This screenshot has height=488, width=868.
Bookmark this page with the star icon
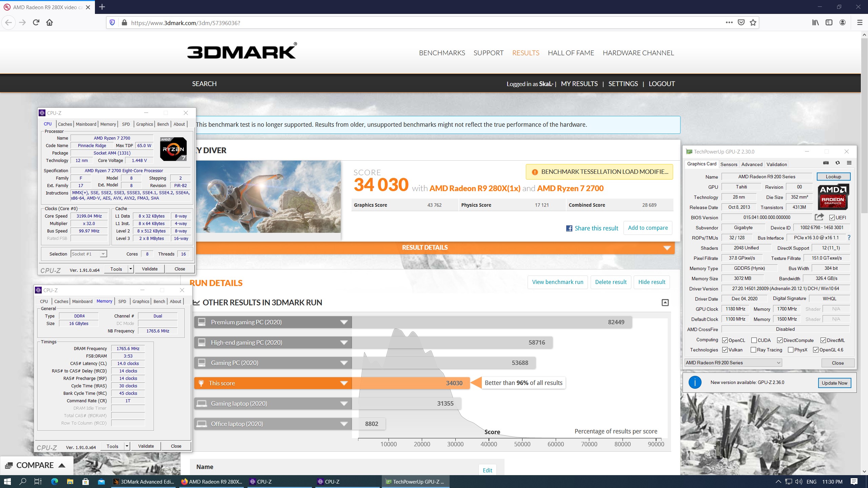(x=753, y=23)
